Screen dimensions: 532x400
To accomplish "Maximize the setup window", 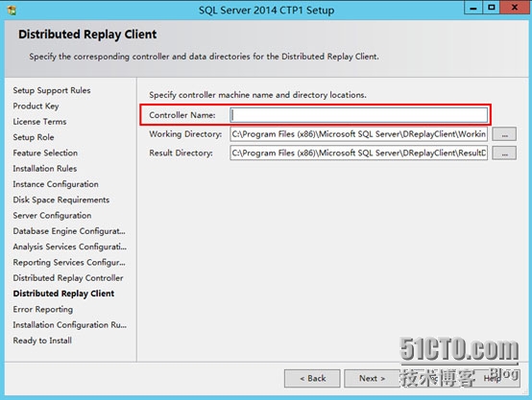I will 492,8.
